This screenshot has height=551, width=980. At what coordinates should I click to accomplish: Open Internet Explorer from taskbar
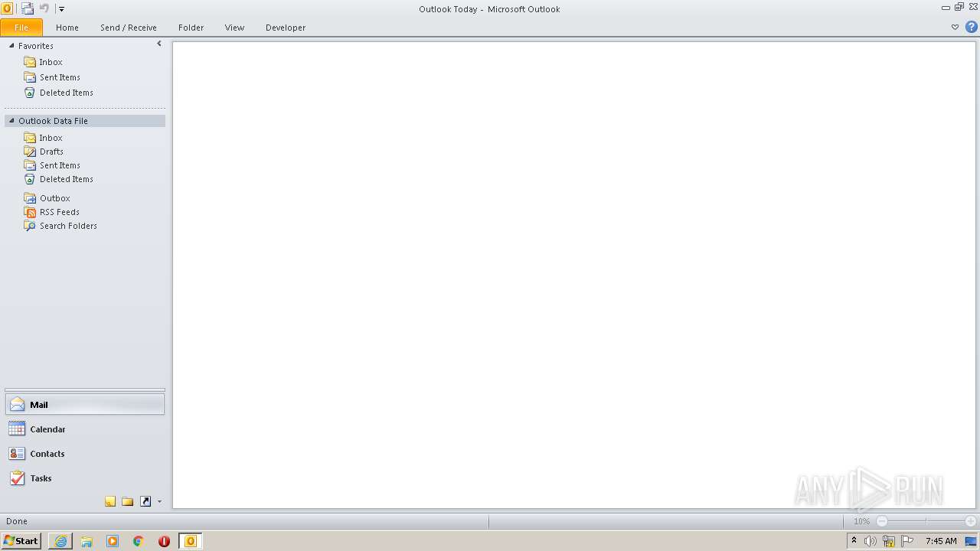(x=60, y=541)
